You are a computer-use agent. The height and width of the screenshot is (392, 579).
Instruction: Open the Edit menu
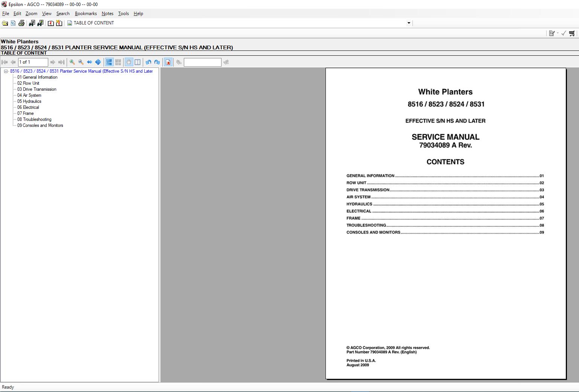(17, 14)
